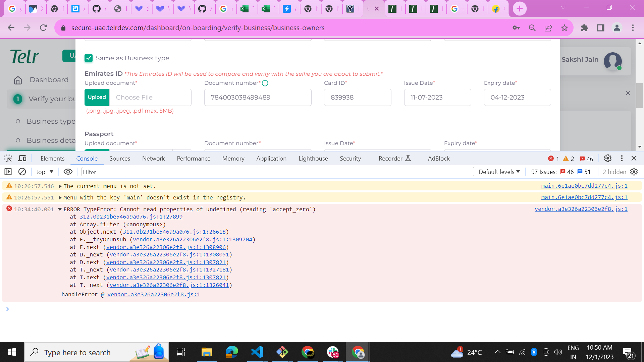The height and width of the screenshot is (362, 644).
Task: Open console settings gear beside hidden count
Action: (634, 172)
